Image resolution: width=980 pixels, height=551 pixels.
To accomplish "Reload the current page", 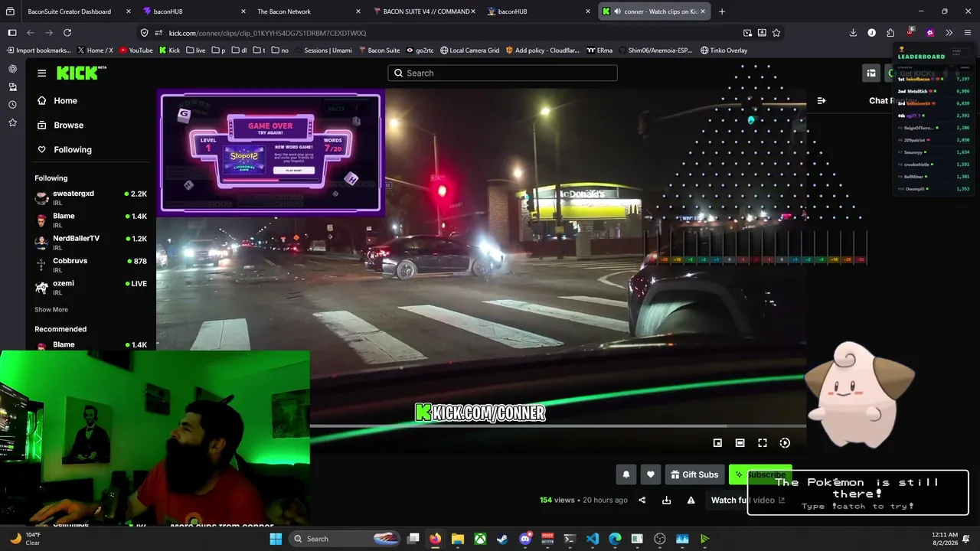I will [x=67, y=33].
